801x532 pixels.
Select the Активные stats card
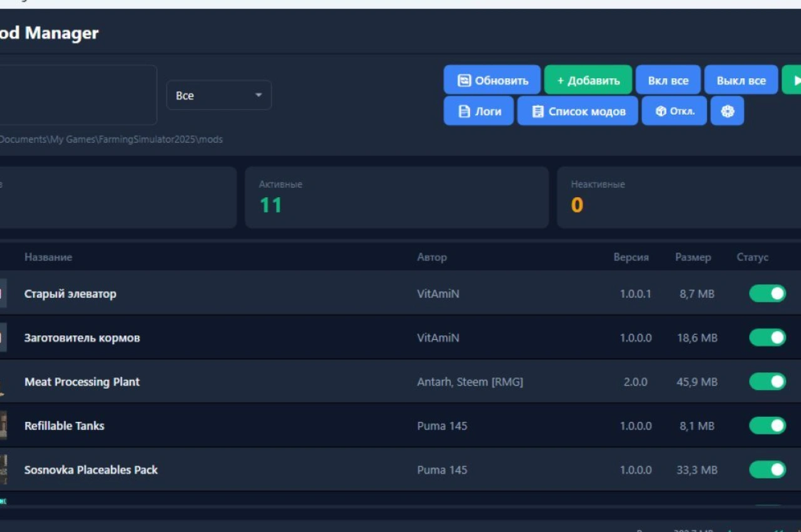[x=396, y=197]
